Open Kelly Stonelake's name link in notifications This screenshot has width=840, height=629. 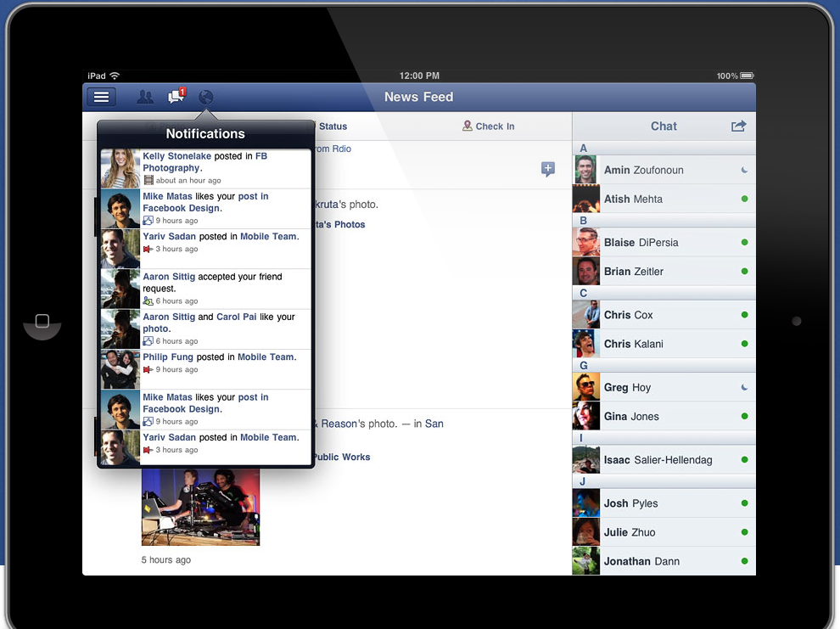176,156
